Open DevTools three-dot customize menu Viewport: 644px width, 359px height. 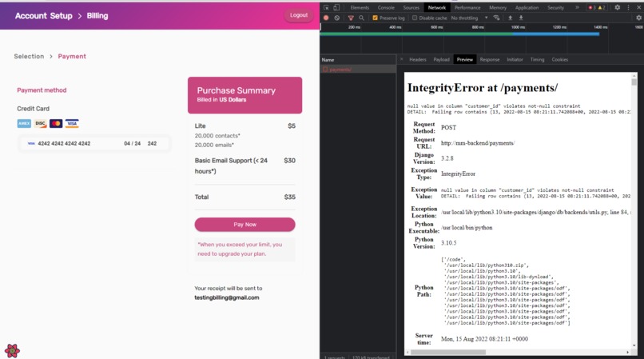click(x=628, y=7)
